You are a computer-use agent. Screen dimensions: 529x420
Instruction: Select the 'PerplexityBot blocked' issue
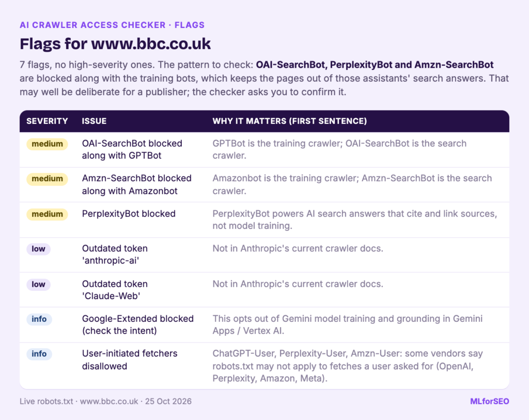[x=129, y=214]
